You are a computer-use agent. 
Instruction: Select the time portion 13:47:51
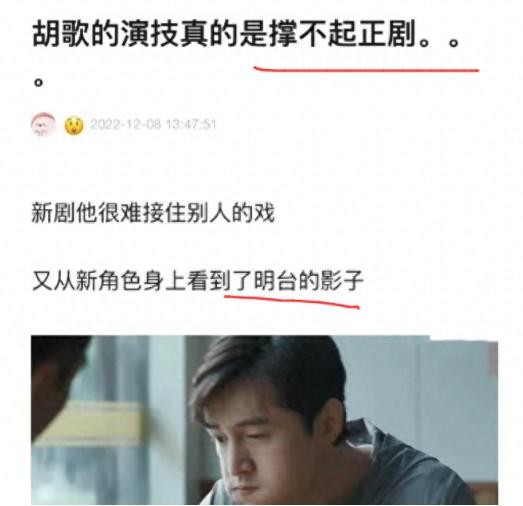(x=191, y=124)
